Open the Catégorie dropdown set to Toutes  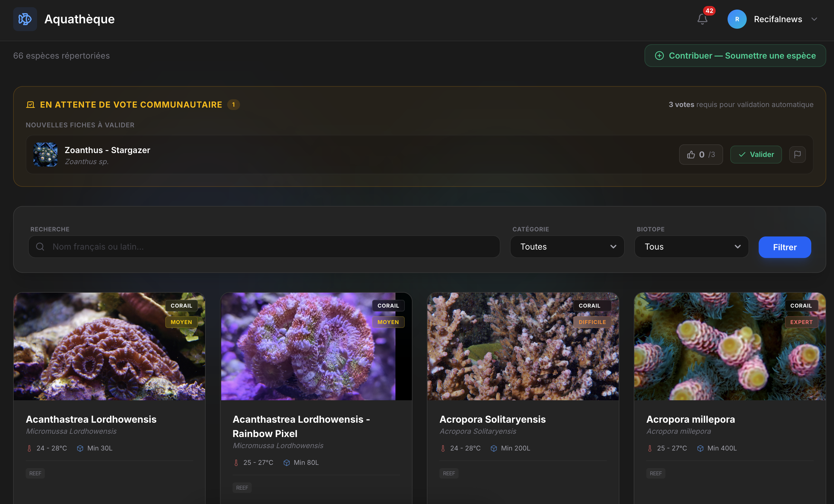coord(567,246)
